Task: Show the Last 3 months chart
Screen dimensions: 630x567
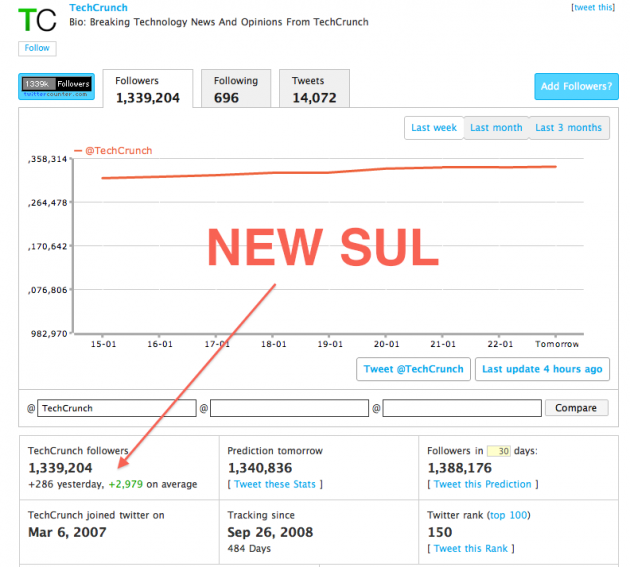Action: tap(569, 128)
